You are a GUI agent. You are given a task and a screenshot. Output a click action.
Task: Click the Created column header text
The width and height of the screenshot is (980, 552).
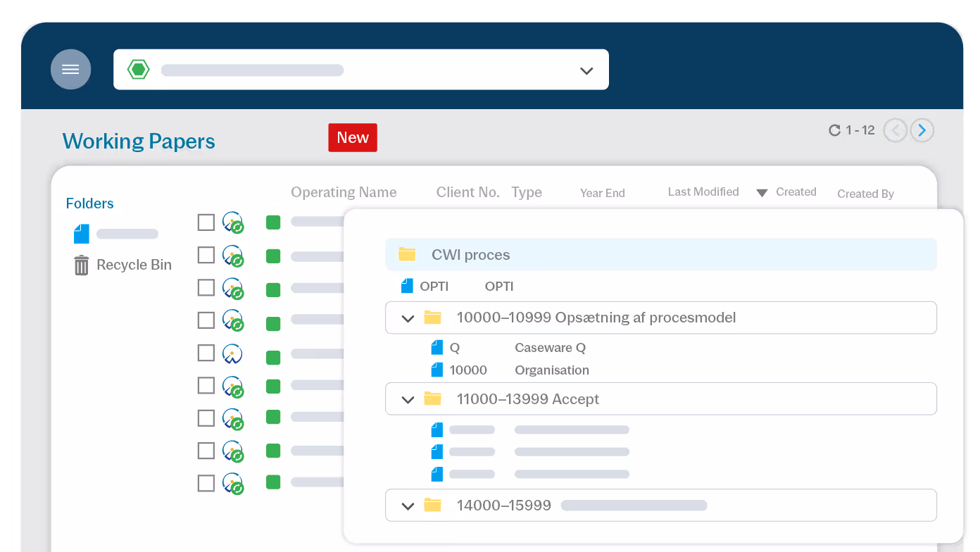tap(796, 192)
